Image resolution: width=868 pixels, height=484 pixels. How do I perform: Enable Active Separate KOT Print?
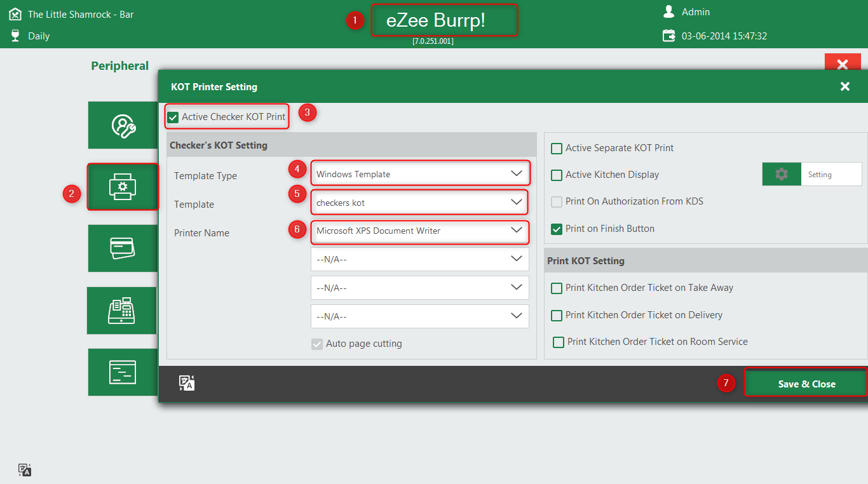(x=557, y=148)
